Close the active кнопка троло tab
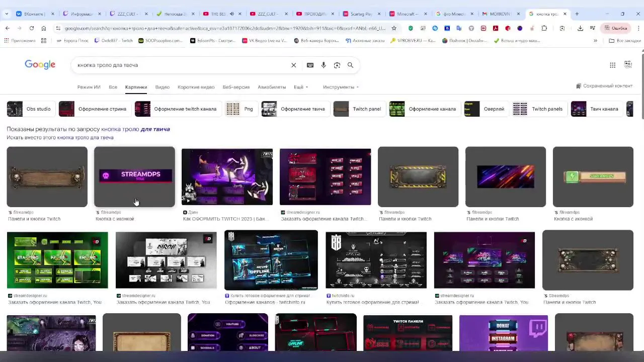Viewport: 644px width, 362px height. (x=565, y=14)
